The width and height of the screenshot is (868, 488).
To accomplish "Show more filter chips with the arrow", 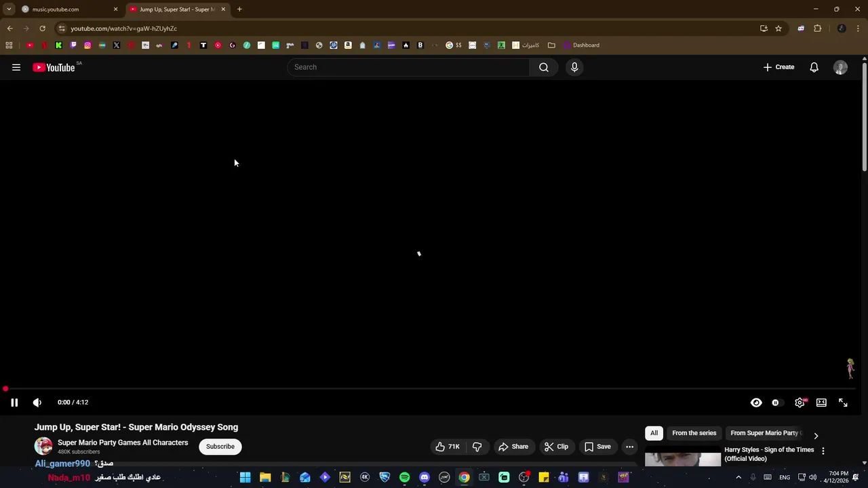I will click(816, 436).
